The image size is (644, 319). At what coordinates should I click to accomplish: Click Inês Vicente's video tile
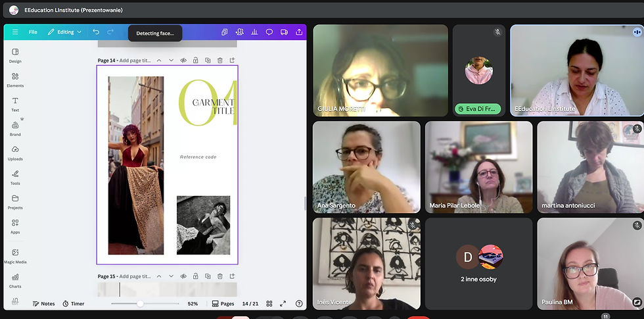pos(367,264)
